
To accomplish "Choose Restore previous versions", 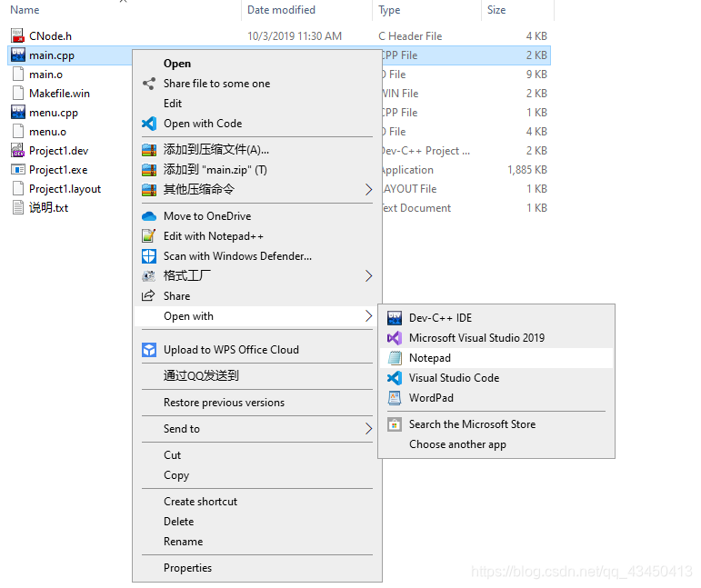I will coord(257,403).
